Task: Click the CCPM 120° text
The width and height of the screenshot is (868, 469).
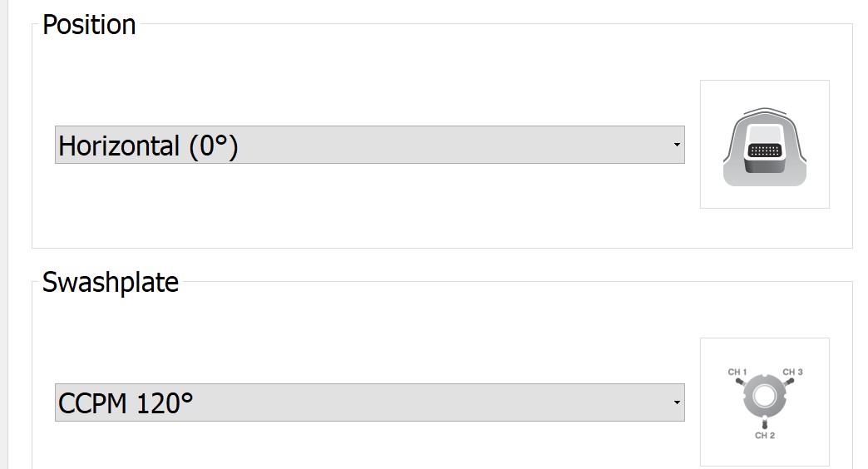Action: click(x=126, y=404)
